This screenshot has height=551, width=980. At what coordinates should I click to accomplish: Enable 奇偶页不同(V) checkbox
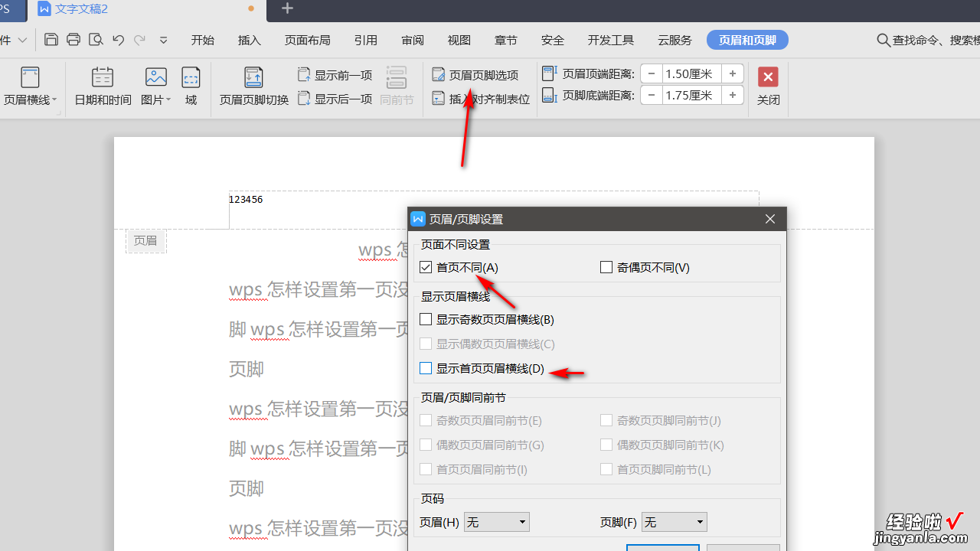(607, 267)
